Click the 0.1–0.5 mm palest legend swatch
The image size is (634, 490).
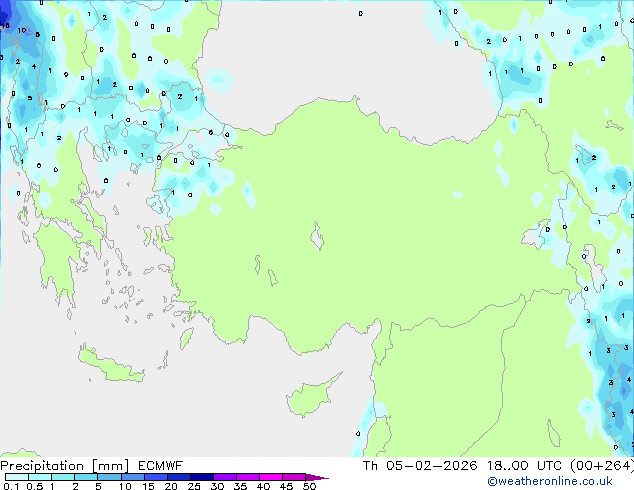pos(17,477)
